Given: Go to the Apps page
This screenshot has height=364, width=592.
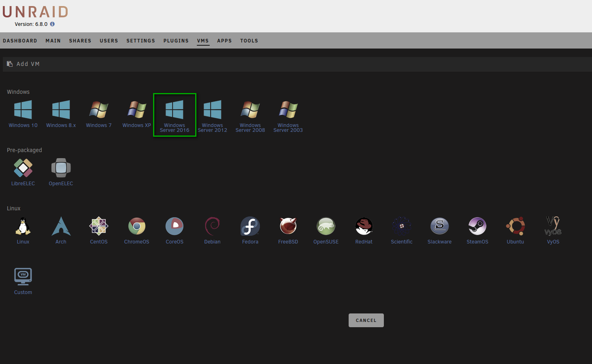Looking at the screenshot, I should 224,41.
